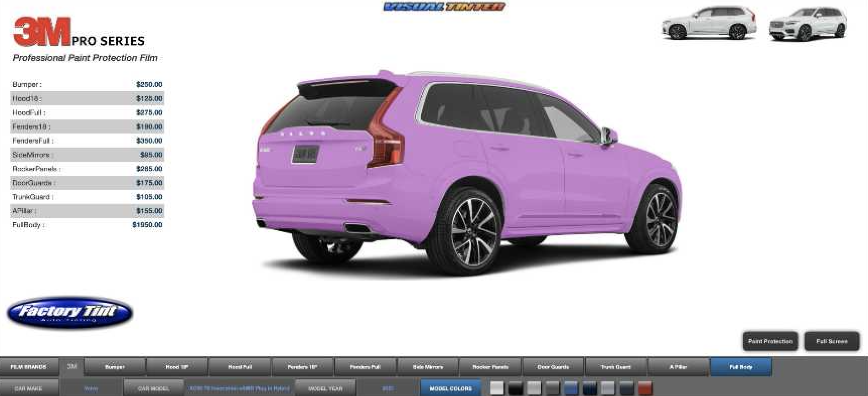Click the 3M Pro Series logo
Viewport: 868px width, 396px height.
(79, 32)
